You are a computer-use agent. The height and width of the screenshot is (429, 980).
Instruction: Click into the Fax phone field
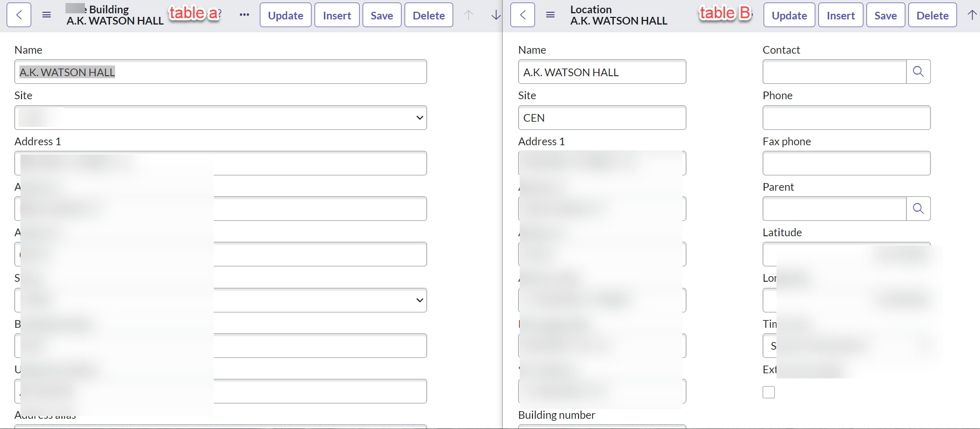[x=847, y=163]
